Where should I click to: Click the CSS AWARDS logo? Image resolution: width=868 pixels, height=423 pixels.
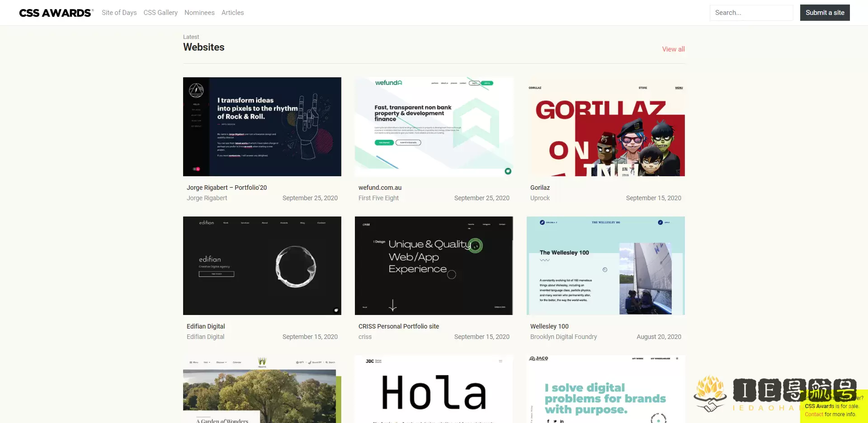pos(55,13)
